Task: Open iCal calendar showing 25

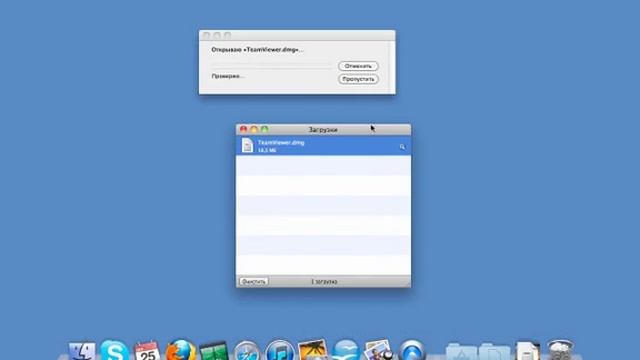Action: pyautogui.click(x=147, y=351)
